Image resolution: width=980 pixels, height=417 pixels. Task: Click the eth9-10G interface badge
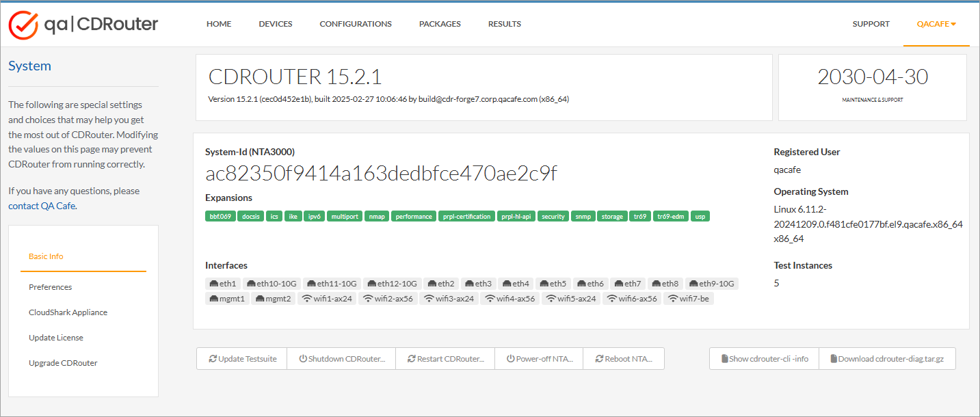click(712, 283)
